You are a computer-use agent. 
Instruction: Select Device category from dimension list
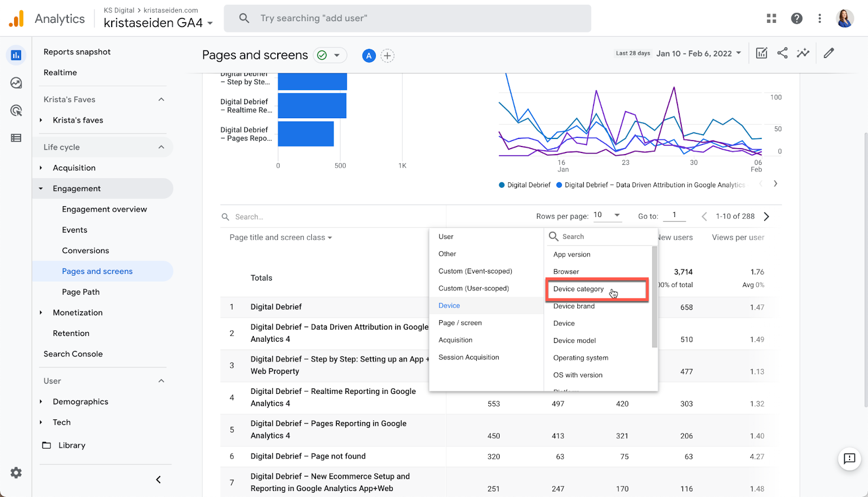(578, 289)
